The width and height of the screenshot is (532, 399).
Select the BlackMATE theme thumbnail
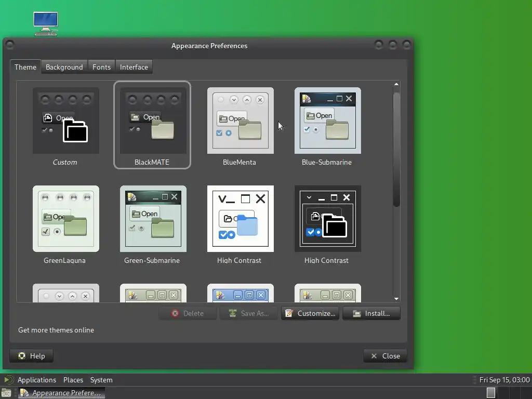153,121
